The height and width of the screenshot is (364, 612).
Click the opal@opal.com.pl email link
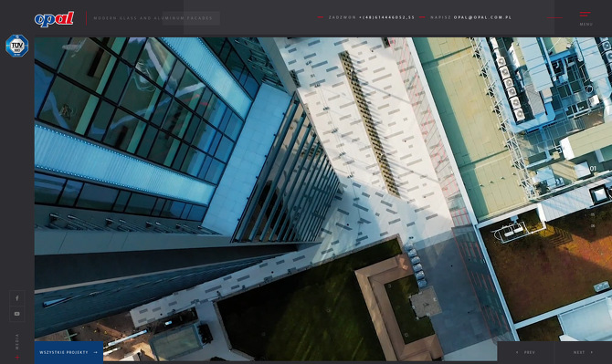[482, 17]
